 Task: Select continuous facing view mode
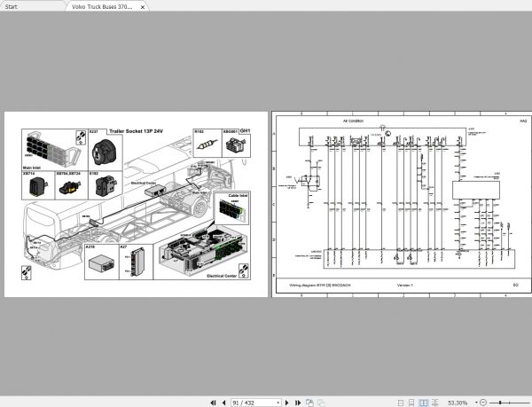tap(434, 403)
